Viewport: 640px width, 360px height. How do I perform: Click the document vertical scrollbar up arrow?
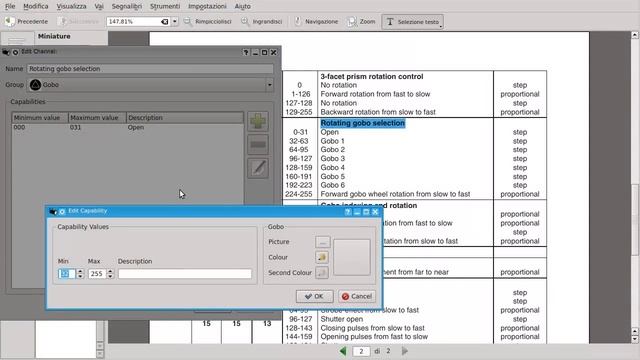pos(635,35)
